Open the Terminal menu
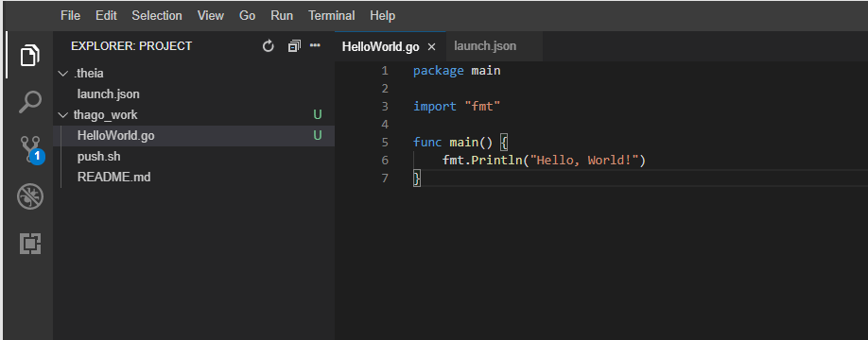This screenshot has width=868, height=340. tap(332, 15)
